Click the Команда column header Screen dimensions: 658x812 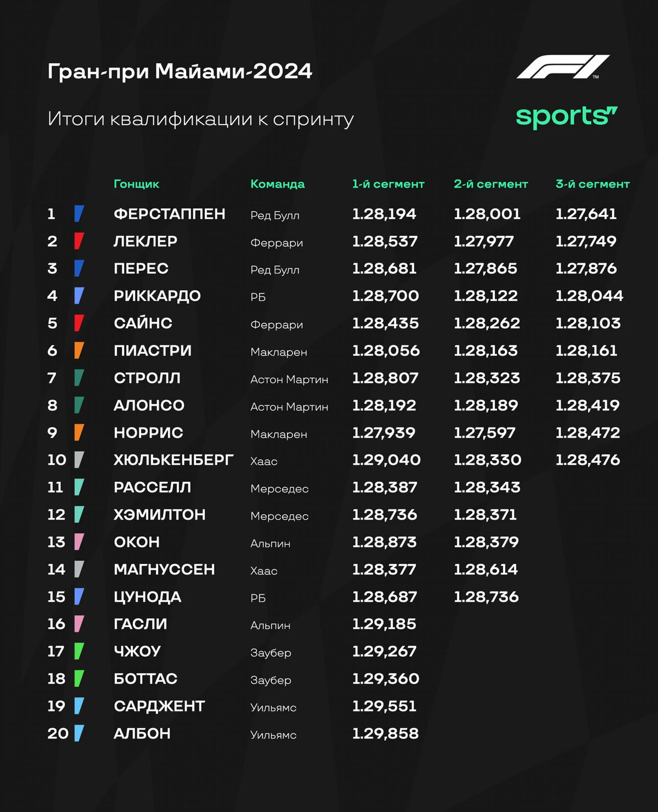[x=278, y=184]
